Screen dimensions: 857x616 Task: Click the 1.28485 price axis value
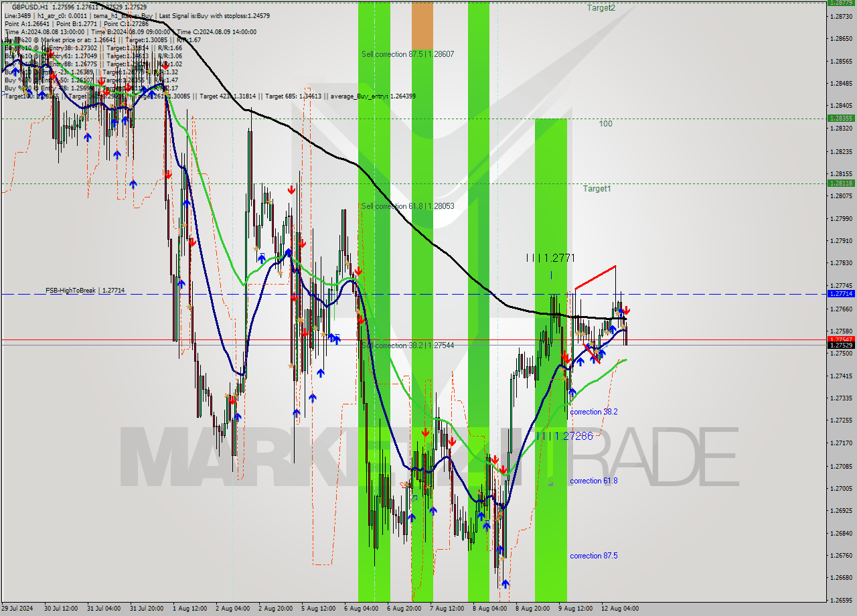[x=841, y=84]
